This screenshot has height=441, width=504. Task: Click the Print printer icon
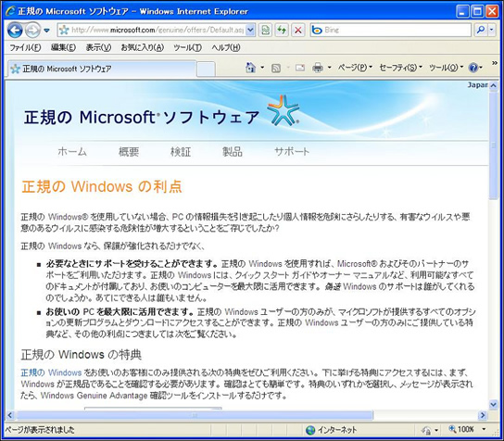point(318,68)
